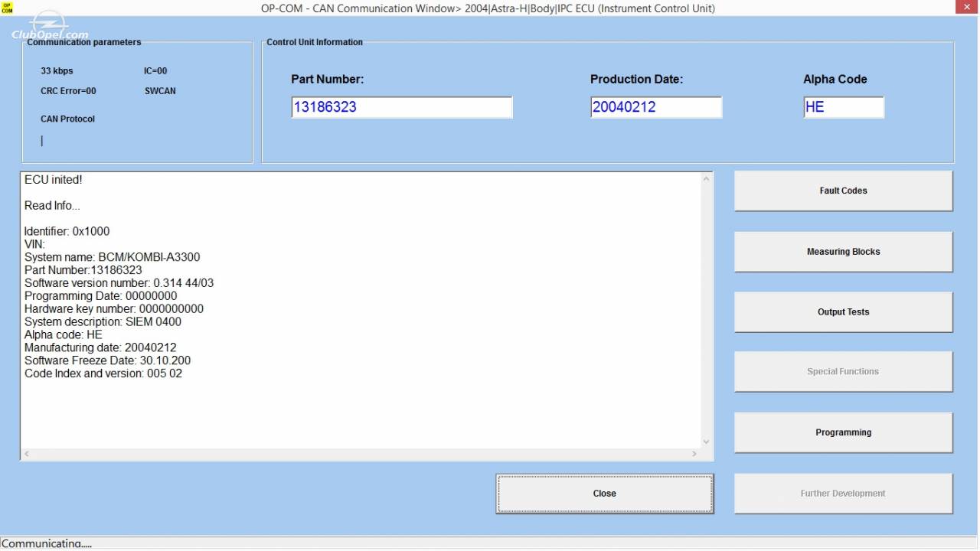980x551 pixels.
Task: Open Measuring Blocks
Action: (843, 252)
